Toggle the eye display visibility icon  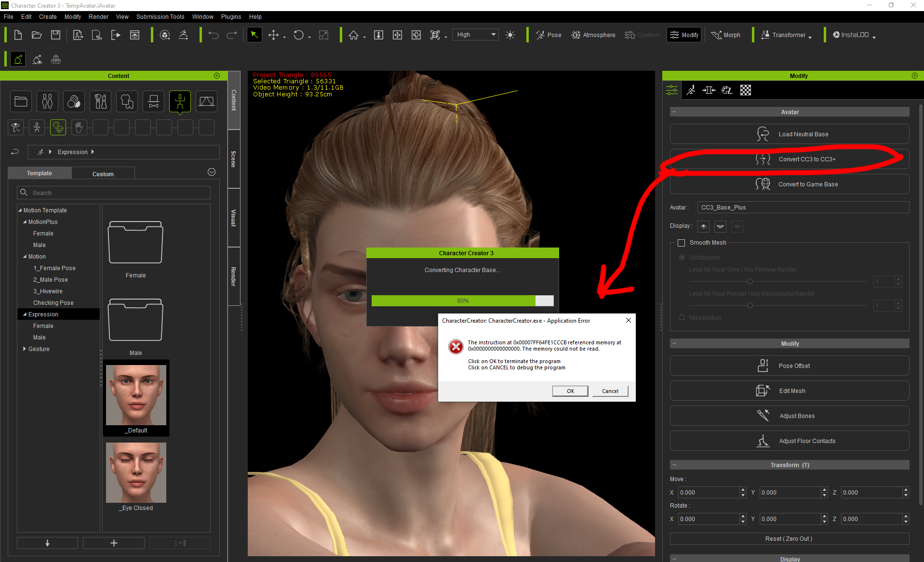coord(703,226)
